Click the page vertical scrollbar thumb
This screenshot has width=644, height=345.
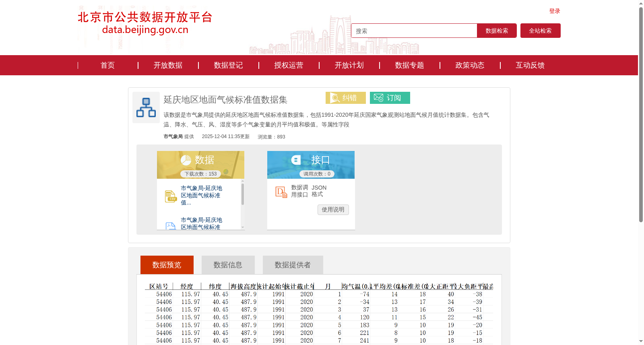pos(641,115)
